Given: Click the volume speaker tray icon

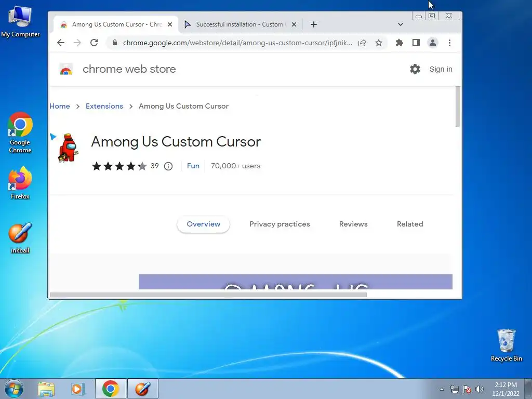Looking at the screenshot, I should pyautogui.click(x=480, y=389).
